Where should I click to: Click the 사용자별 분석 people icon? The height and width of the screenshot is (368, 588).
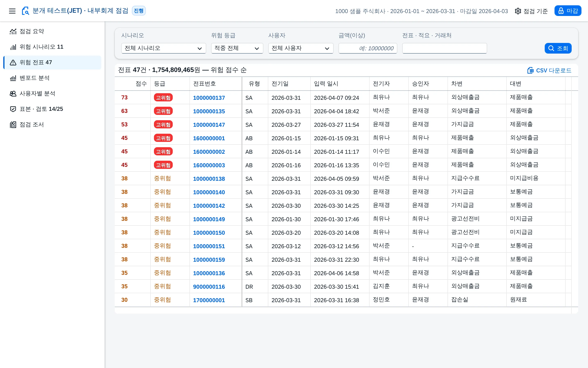point(13,94)
